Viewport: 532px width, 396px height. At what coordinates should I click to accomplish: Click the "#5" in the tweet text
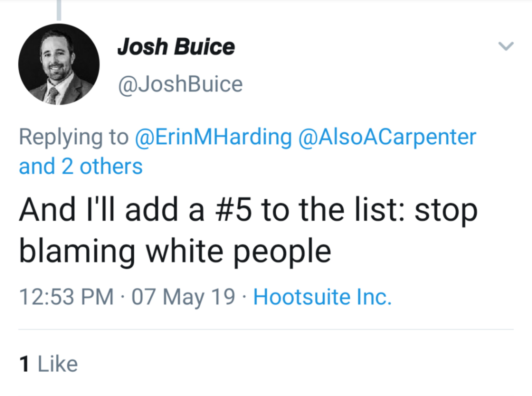point(233,210)
